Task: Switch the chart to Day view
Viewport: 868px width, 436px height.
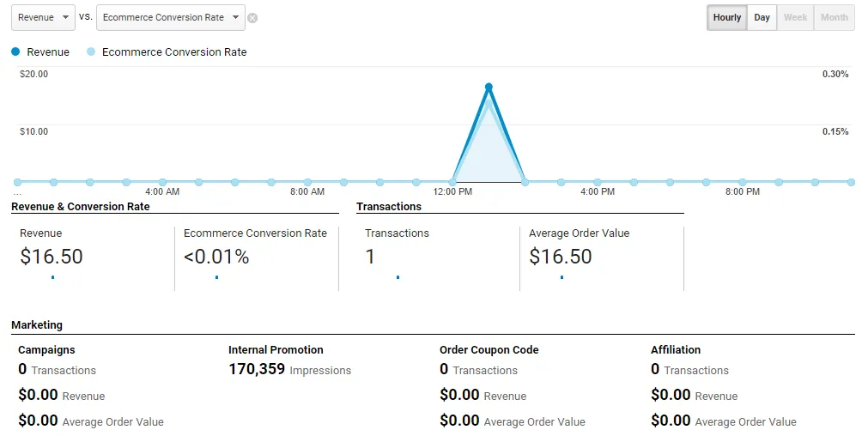Action: (x=762, y=17)
